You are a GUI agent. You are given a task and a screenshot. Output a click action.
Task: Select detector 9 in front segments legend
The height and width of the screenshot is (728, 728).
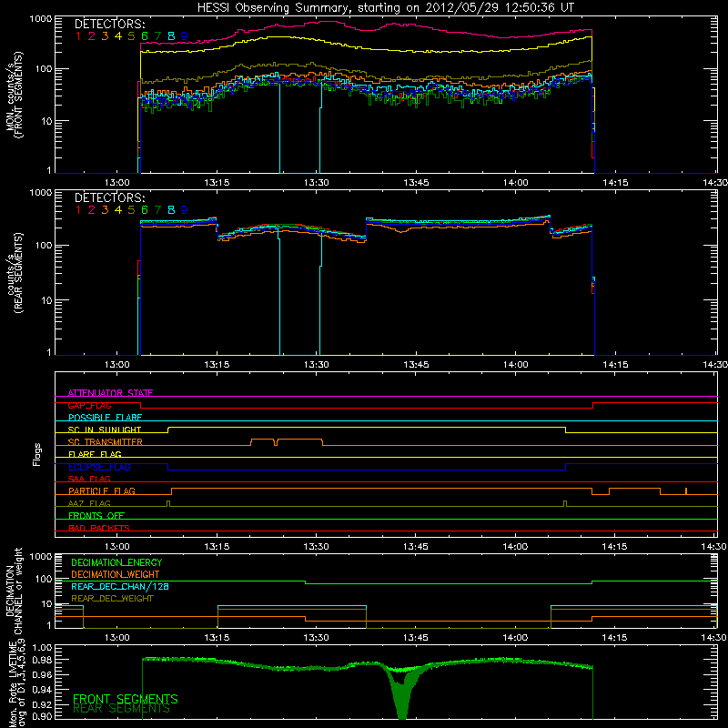pos(184,36)
